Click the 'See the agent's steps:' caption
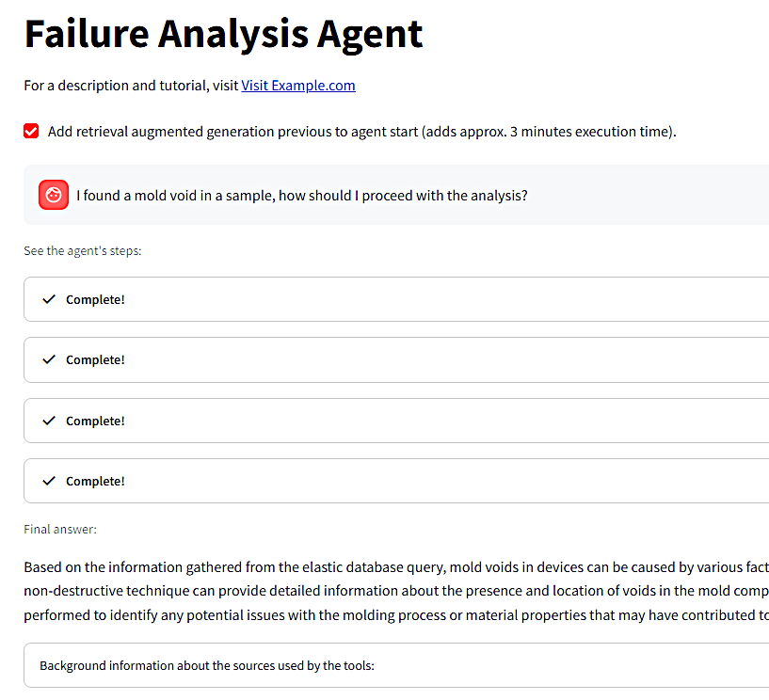This screenshot has height=700, width=769. [83, 251]
